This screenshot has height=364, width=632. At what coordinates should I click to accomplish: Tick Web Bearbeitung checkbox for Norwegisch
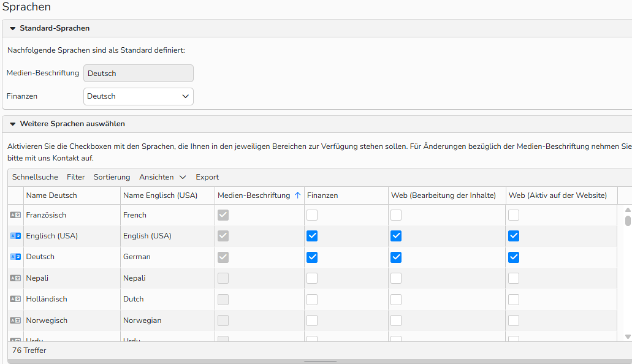tap(396, 320)
